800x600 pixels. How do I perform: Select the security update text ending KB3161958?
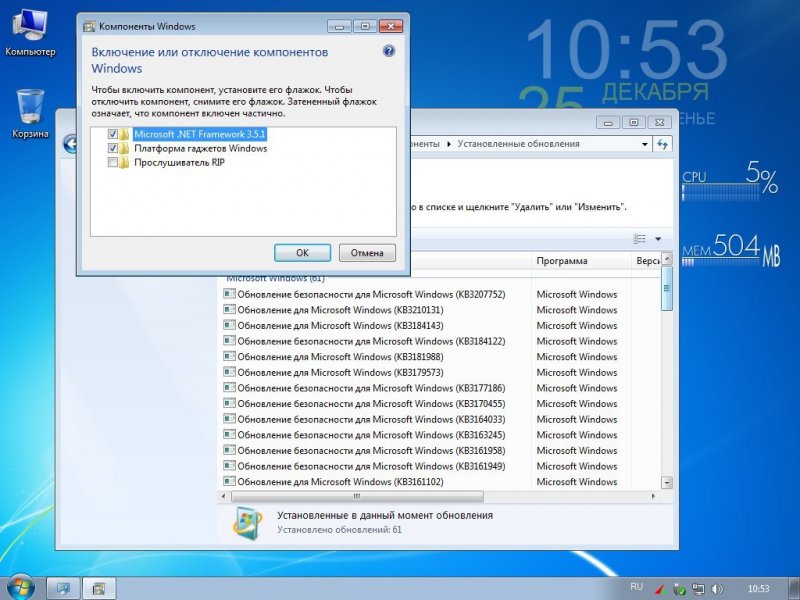pos(371,451)
